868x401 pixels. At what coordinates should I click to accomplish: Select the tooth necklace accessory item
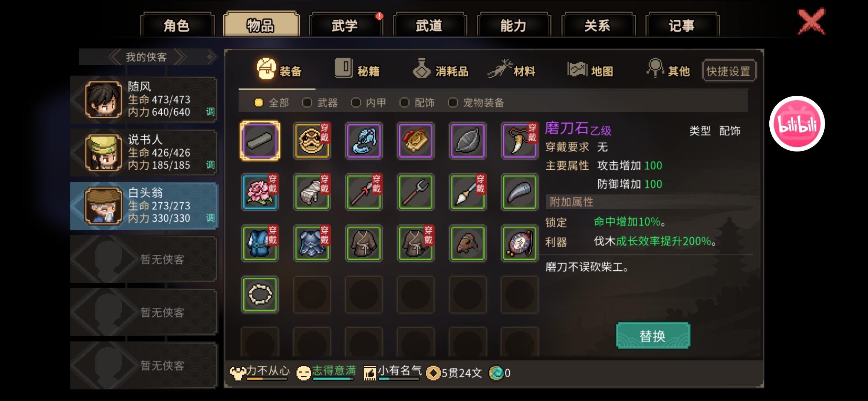coord(519,141)
